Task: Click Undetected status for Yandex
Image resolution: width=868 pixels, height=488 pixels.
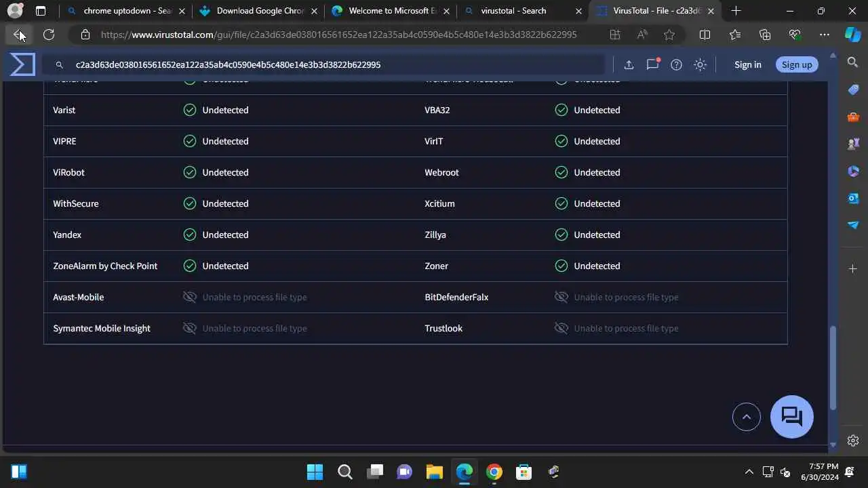Action: pos(225,235)
